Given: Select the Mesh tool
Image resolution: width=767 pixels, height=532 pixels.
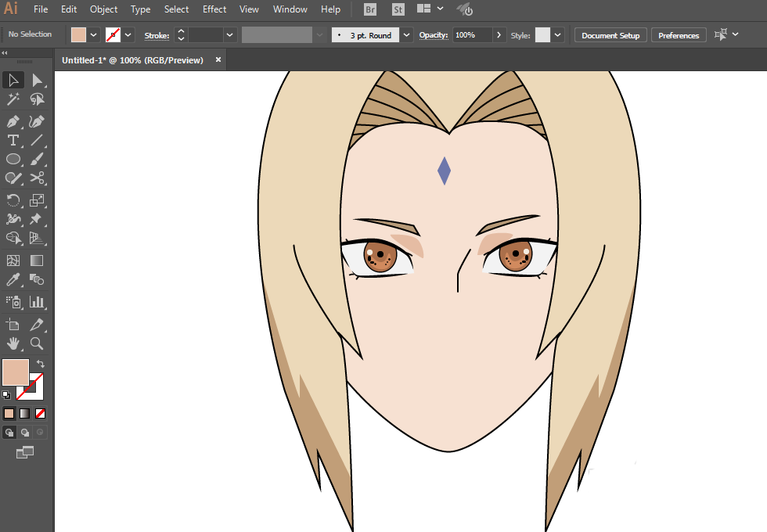Looking at the screenshot, I should tap(13, 261).
